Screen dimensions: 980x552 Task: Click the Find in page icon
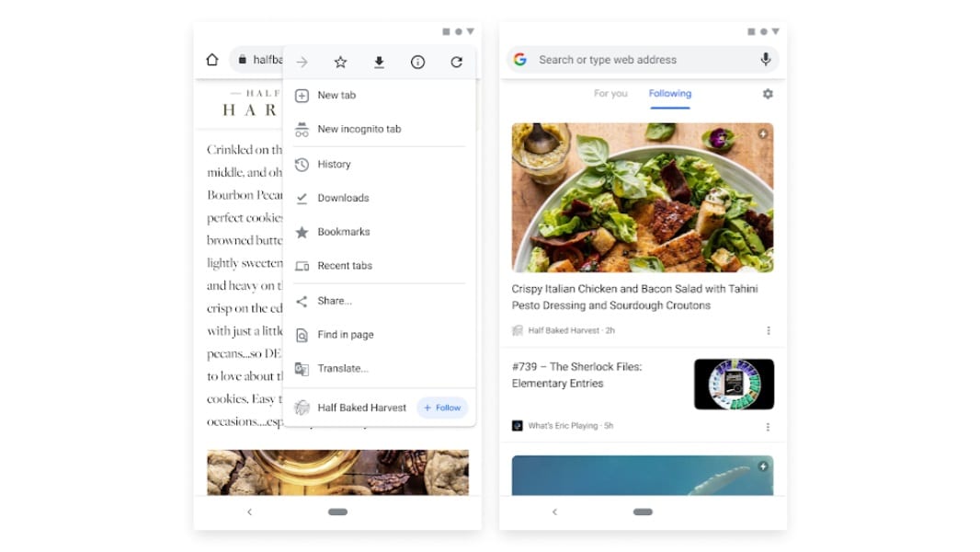click(x=302, y=335)
